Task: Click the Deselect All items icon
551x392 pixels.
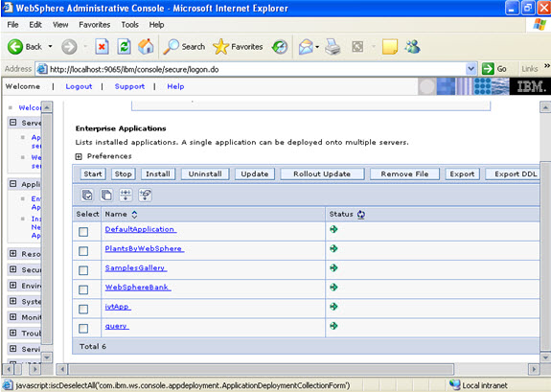Action: (x=106, y=195)
